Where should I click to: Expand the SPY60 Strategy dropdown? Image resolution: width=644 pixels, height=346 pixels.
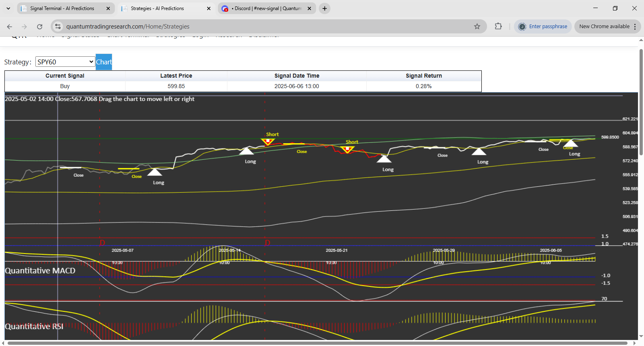65,62
